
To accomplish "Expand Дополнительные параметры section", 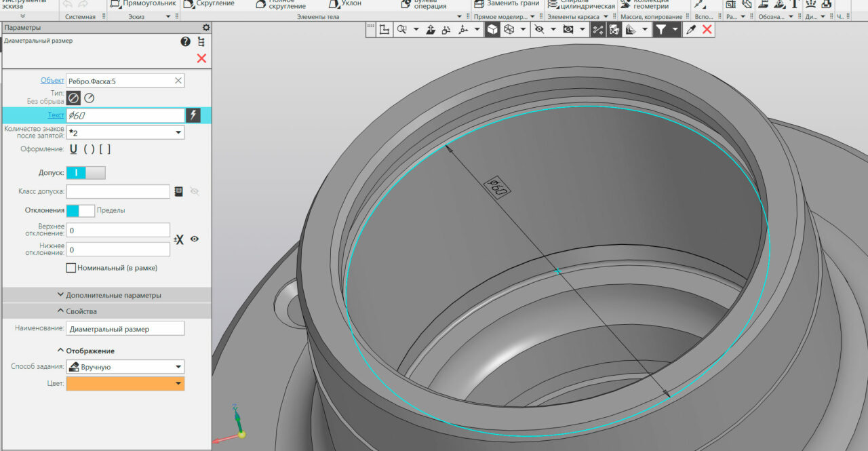I will (x=108, y=295).
